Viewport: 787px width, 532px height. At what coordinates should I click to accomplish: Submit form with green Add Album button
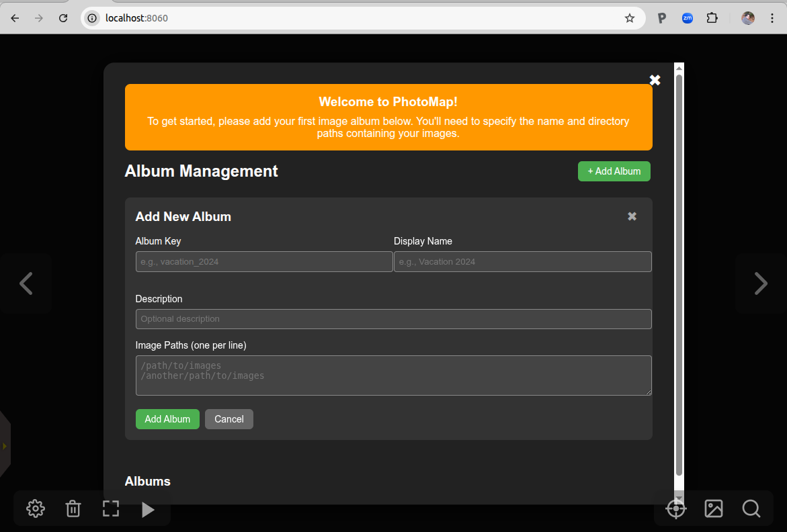click(x=167, y=419)
